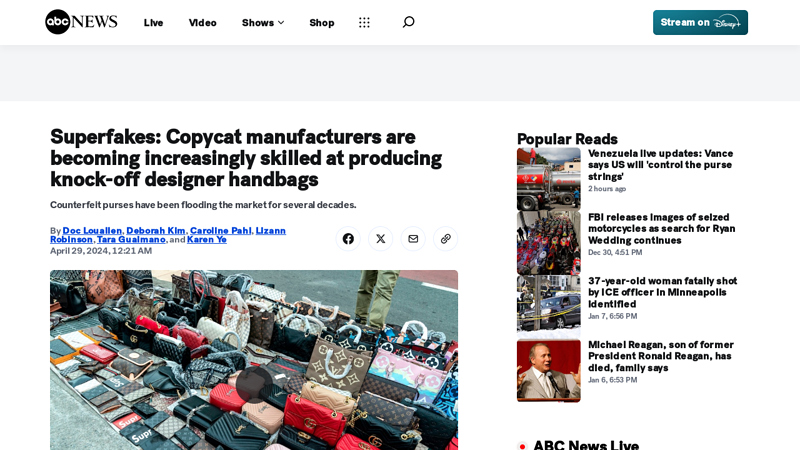Image resolution: width=800 pixels, height=450 pixels.
Task: Open author Doc Louallen's page
Action: tap(92, 231)
